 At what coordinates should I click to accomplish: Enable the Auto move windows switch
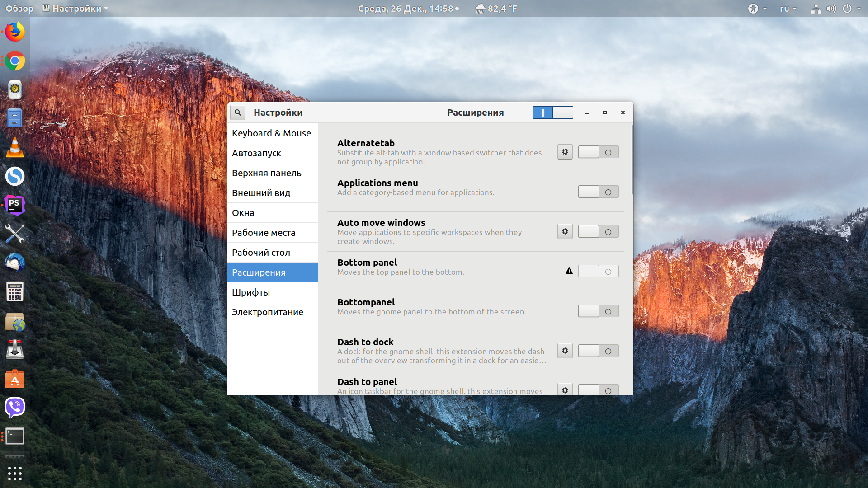click(x=598, y=232)
